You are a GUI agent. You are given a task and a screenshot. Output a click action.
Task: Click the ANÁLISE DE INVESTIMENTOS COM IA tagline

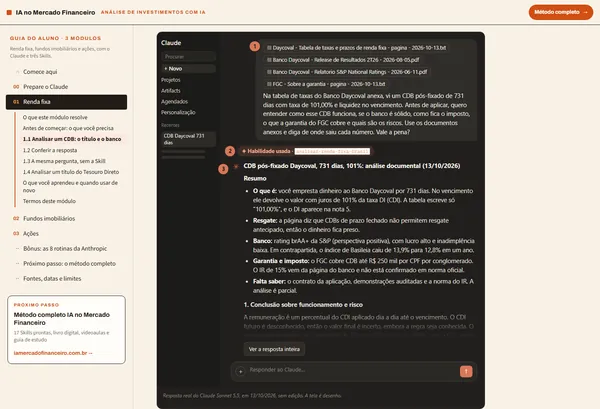tap(153, 12)
